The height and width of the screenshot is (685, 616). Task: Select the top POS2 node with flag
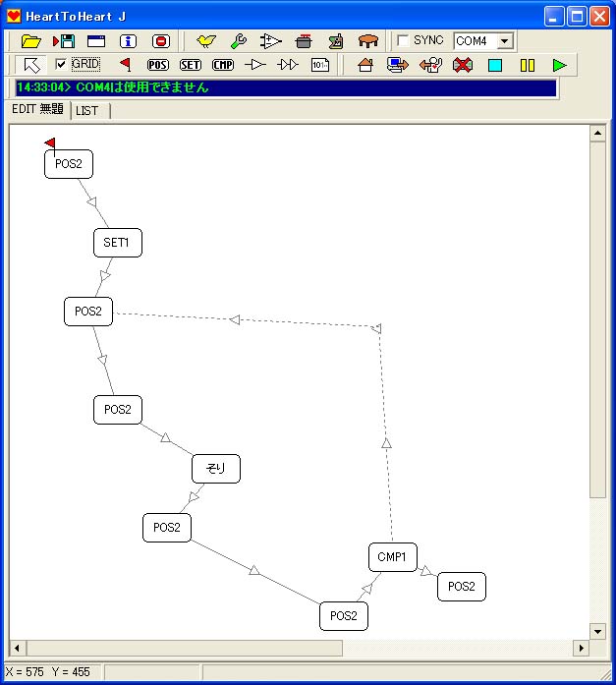[x=69, y=164]
